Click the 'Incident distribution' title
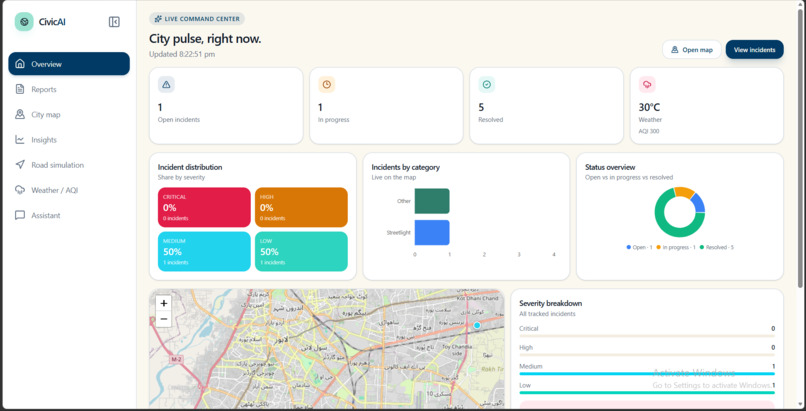 coord(190,167)
